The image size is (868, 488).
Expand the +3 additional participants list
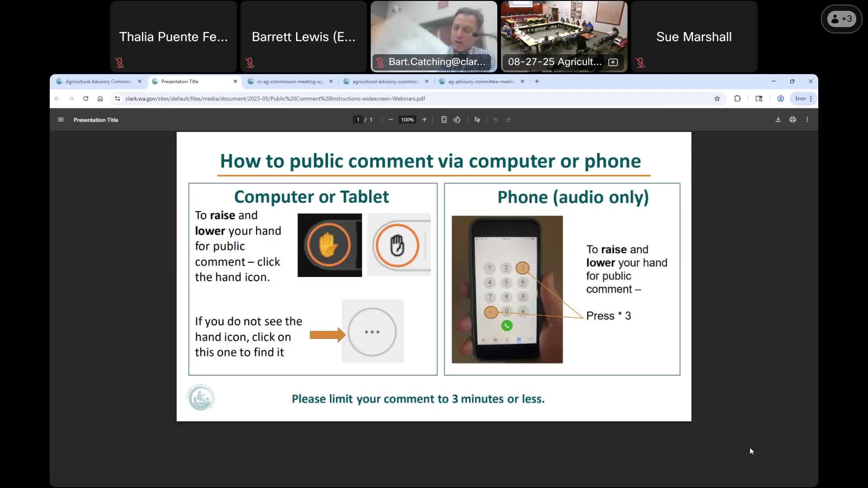pyautogui.click(x=841, y=19)
